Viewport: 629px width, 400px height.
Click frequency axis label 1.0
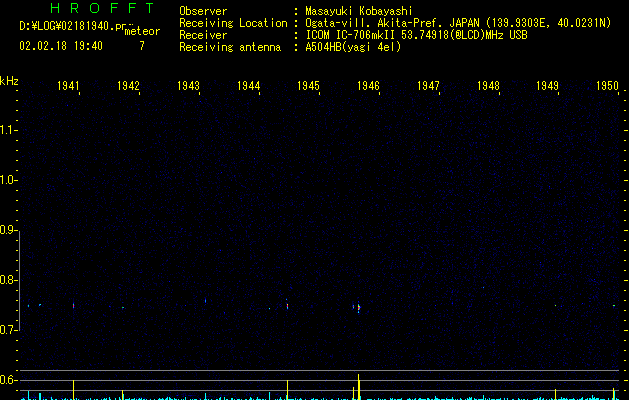pyautogui.click(x=8, y=180)
